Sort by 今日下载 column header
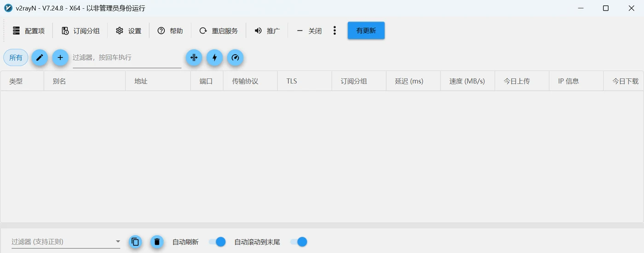 tap(624, 81)
